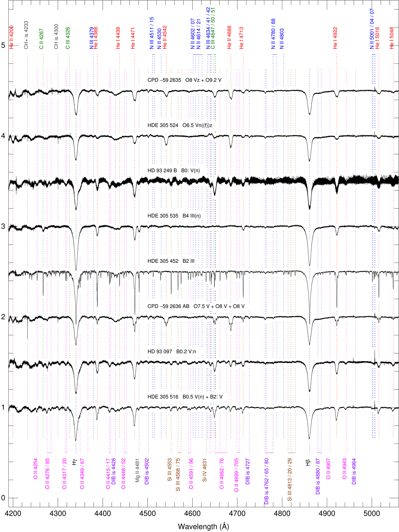
Task: Click the Mg II 4481 line label
Action: (x=138, y=471)
